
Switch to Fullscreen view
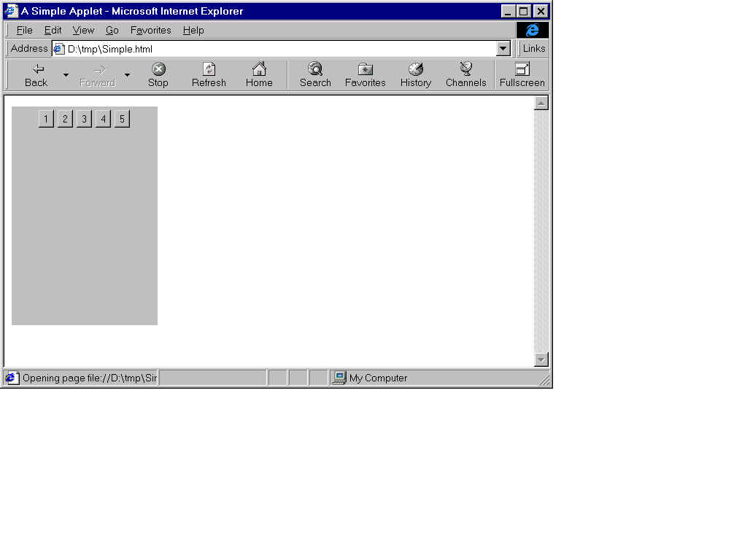(522, 70)
